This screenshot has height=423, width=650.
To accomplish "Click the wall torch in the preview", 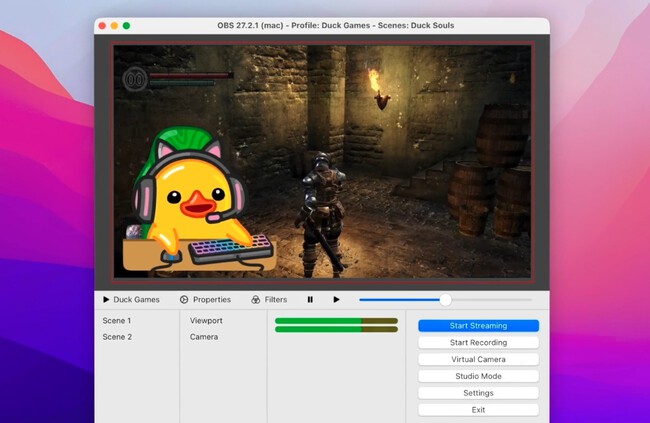I will [x=379, y=90].
